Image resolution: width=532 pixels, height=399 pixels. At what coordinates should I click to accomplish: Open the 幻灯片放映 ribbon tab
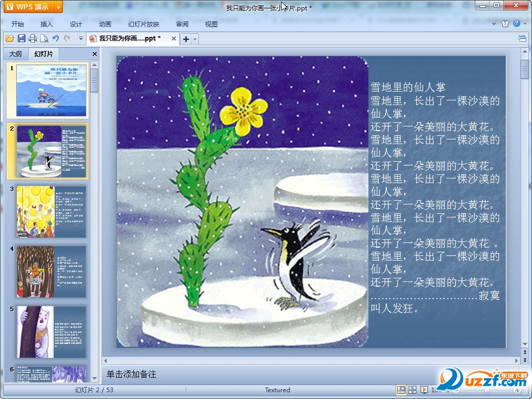coord(144,24)
